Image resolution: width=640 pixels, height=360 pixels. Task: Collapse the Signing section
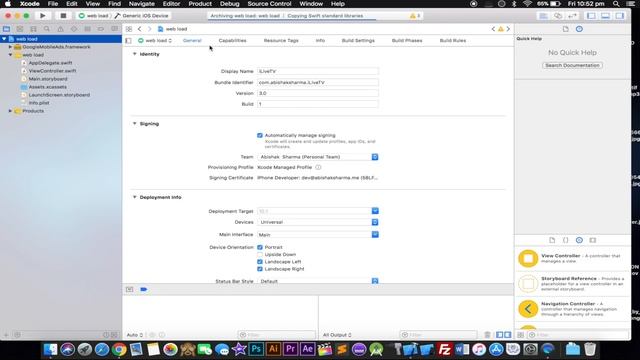(134, 123)
